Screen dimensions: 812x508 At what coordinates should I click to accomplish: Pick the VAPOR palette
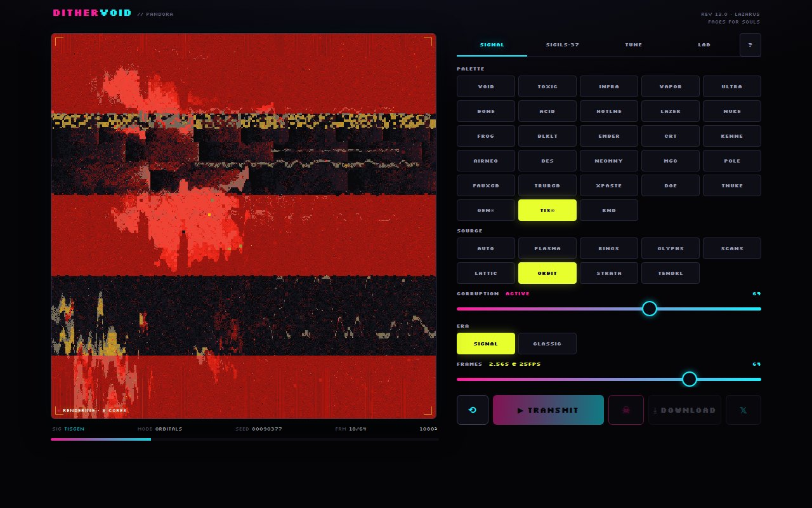click(x=671, y=86)
